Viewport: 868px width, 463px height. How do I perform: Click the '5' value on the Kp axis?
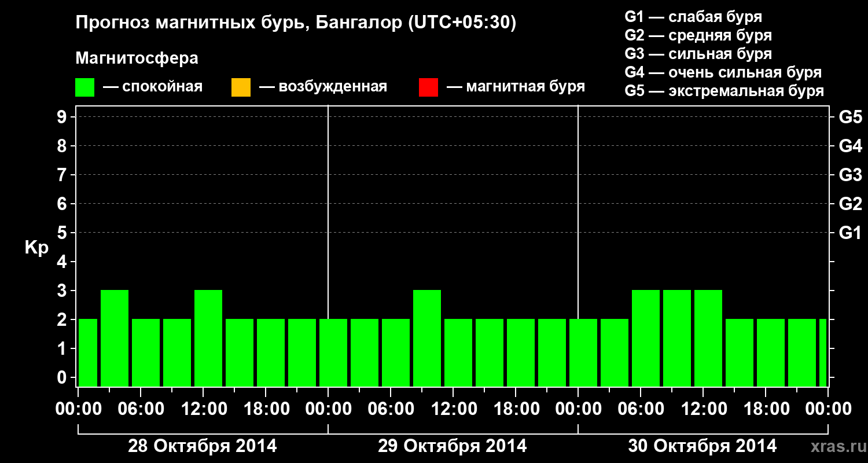pos(63,233)
